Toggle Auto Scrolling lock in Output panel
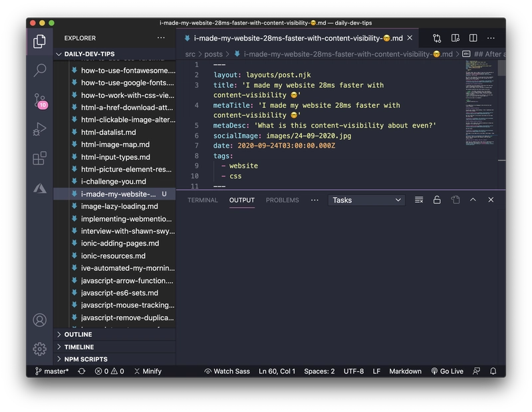Image resolution: width=532 pixels, height=412 pixels. click(x=438, y=200)
